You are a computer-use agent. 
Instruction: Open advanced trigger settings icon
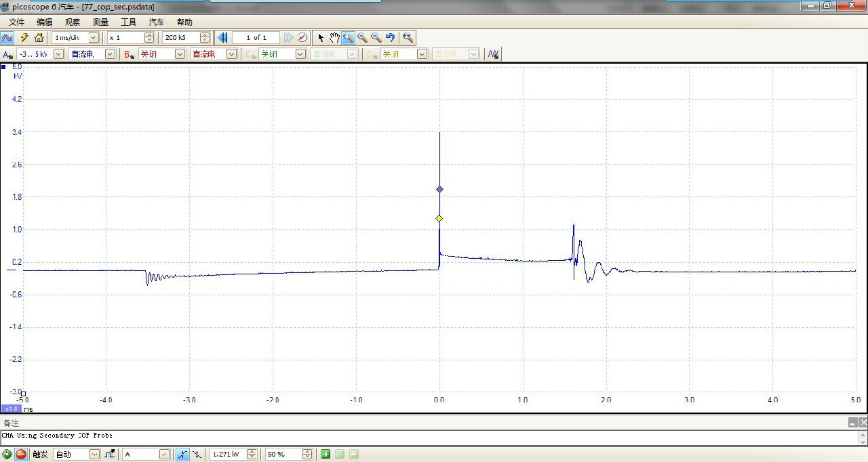[109, 454]
